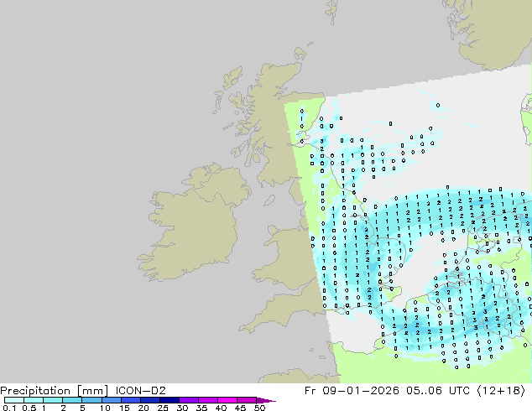Click the '25' legend scale label
The width and height of the screenshot is (532, 411).
point(163,408)
